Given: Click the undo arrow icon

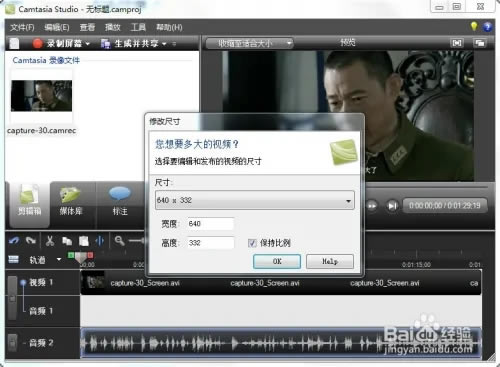Looking at the screenshot, I should 14,241.
